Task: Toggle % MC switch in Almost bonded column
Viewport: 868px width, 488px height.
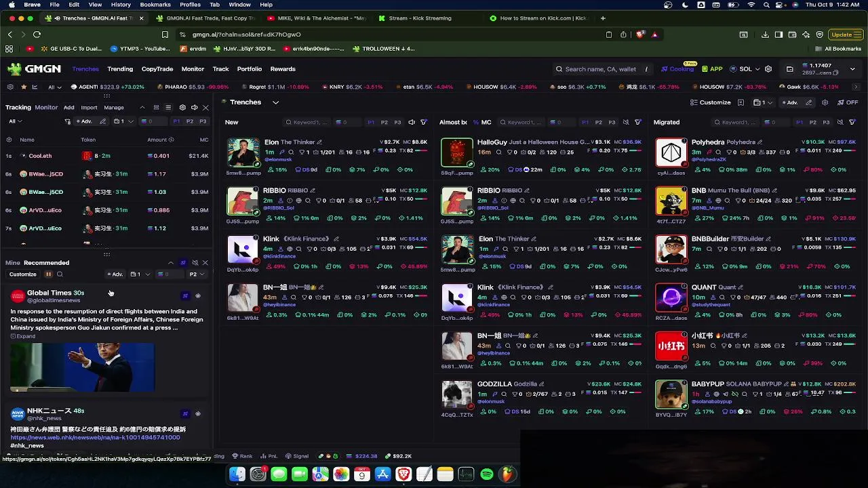Action: pos(482,122)
